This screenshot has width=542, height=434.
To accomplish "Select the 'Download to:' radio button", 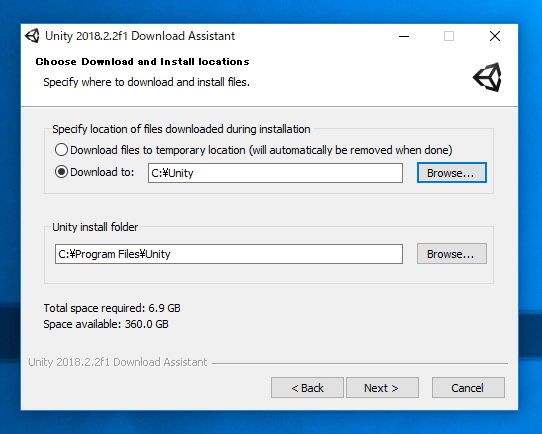I will pyautogui.click(x=61, y=172).
